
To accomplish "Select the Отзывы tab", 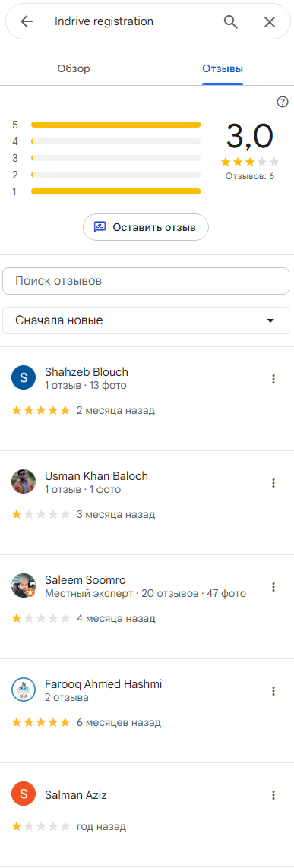I will (223, 69).
